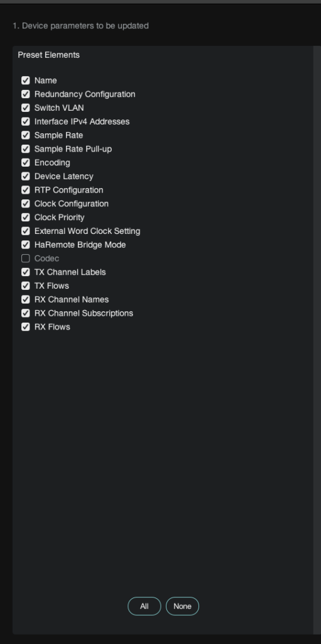Uncheck TX Channel Labels
The image size is (321, 644).
click(x=26, y=272)
